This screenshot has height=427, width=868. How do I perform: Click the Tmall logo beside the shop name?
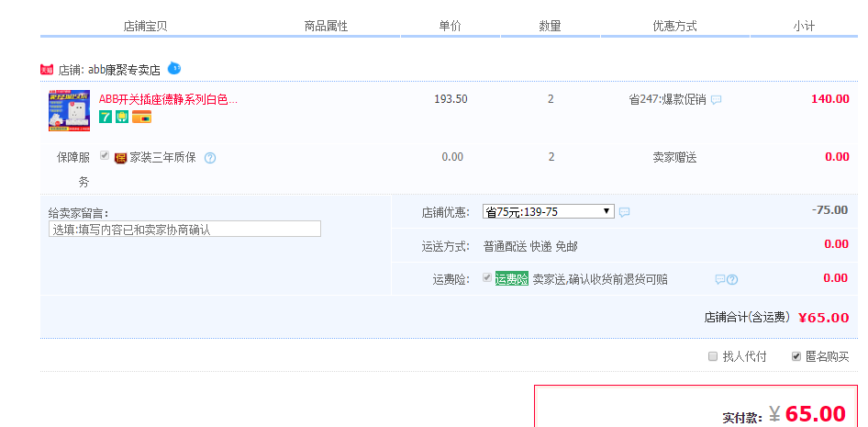pos(47,70)
